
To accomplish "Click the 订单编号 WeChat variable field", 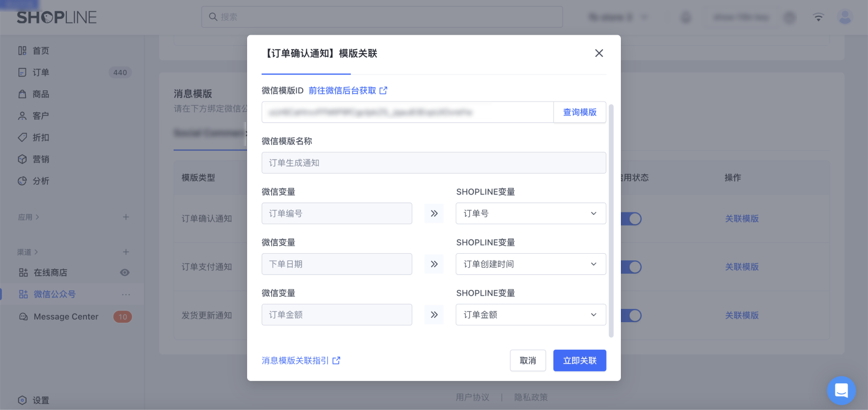I will tap(336, 213).
